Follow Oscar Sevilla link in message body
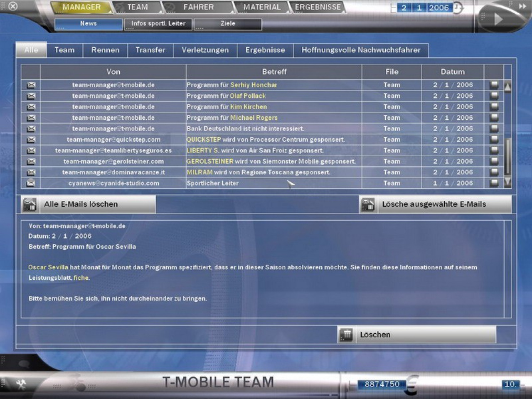Viewport: 532px width, 399px height. [x=48, y=267]
